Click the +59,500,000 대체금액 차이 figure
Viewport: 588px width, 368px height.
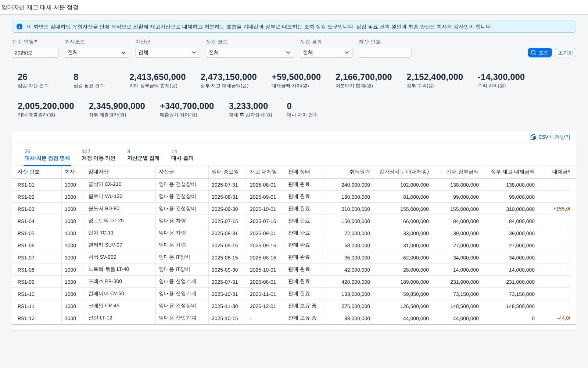click(x=296, y=77)
